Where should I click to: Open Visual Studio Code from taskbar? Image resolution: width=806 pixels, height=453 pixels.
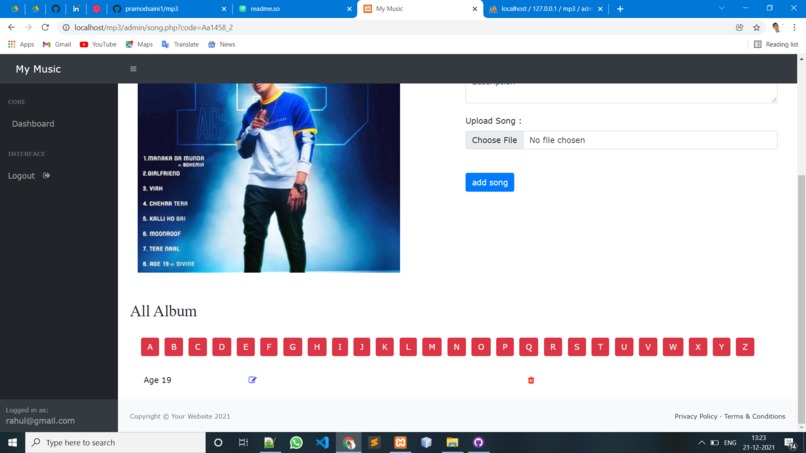[322, 442]
